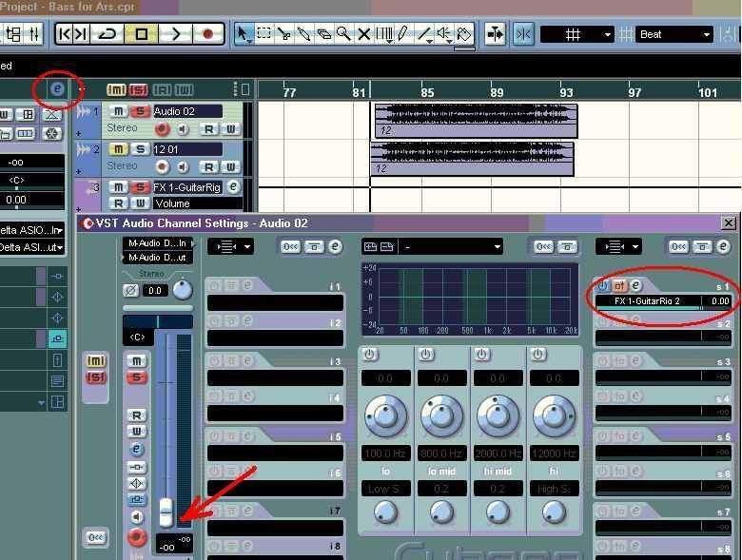Select the Glue tool

(303, 34)
